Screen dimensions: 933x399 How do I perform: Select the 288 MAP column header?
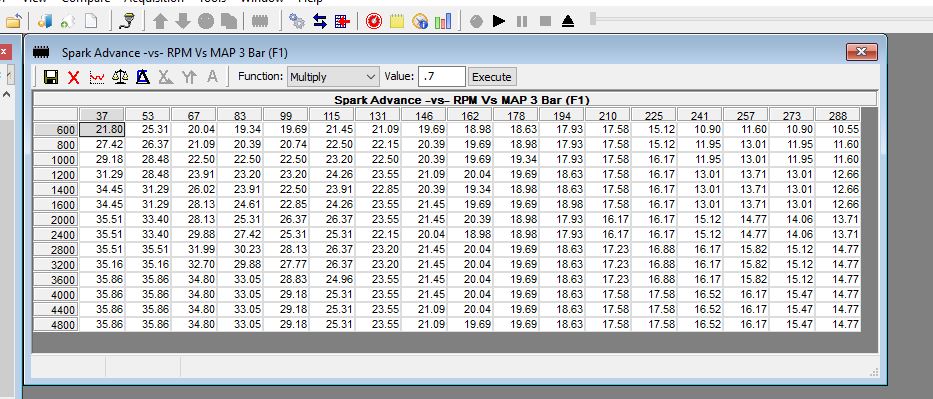837,115
